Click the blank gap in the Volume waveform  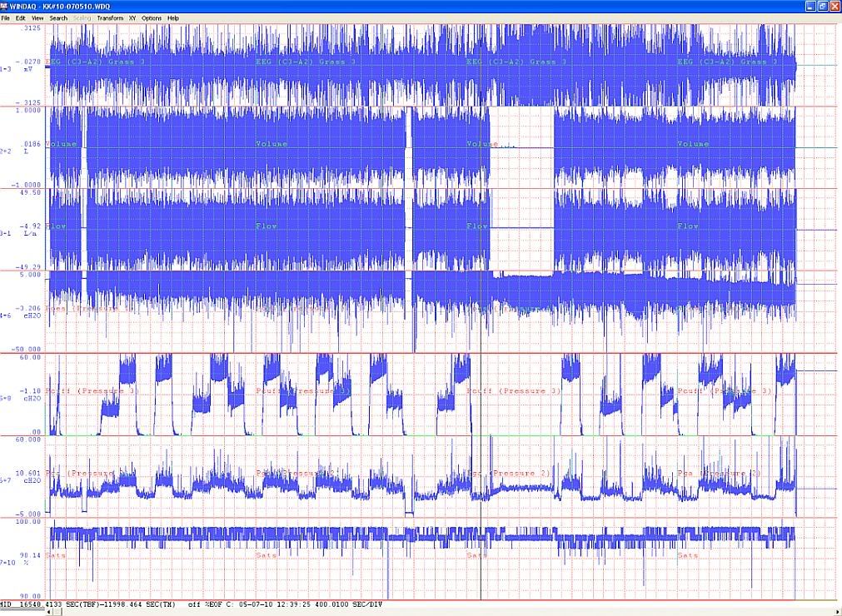pos(521,147)
